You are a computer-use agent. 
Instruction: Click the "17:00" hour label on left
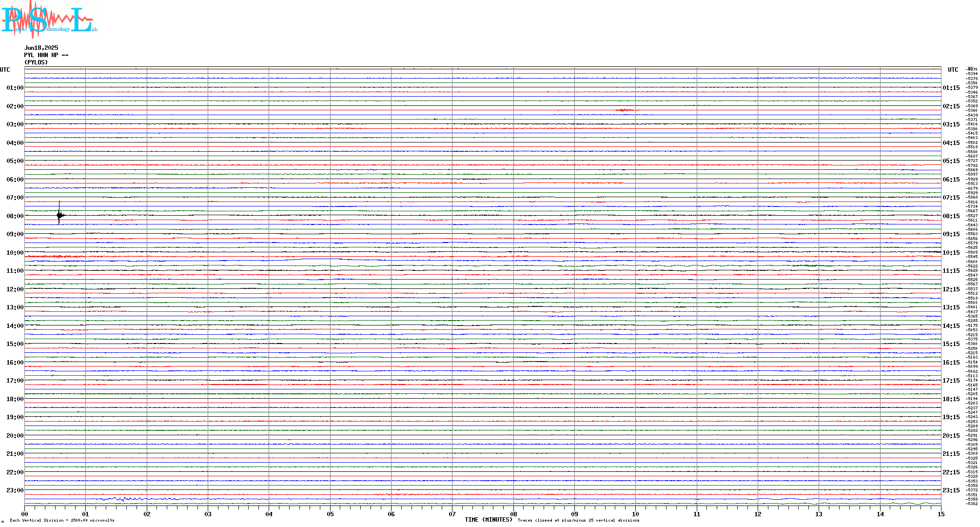15,381
